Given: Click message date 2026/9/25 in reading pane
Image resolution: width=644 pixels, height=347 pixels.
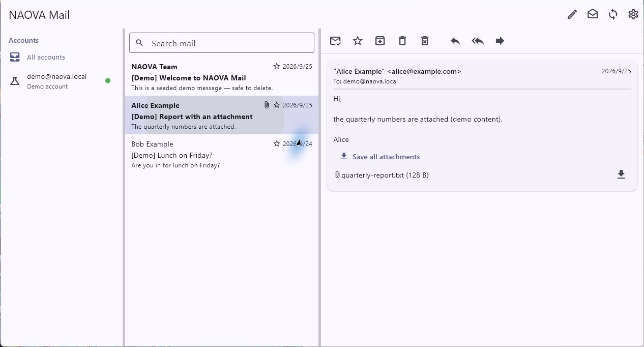Looking at the screenshot, I should (x=617, y=71).
